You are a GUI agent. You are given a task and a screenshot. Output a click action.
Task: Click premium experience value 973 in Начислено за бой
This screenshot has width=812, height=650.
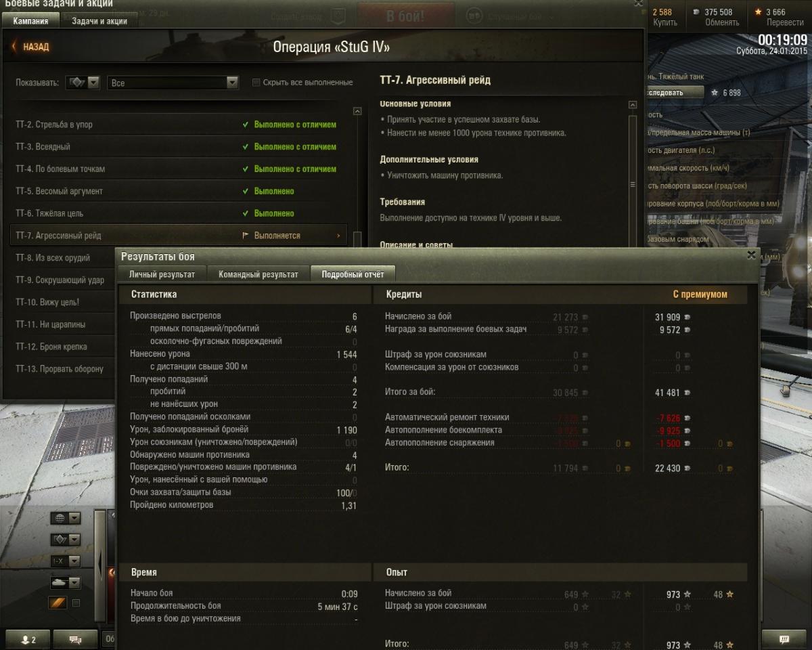pyautogui.click(x=673, y=595)
